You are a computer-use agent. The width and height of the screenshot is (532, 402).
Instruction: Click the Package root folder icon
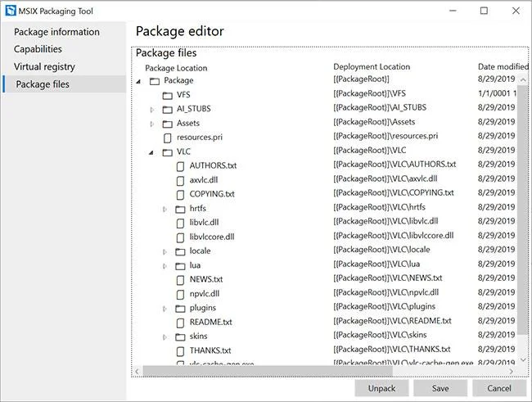pyautogui.click(x=155, y=81)
